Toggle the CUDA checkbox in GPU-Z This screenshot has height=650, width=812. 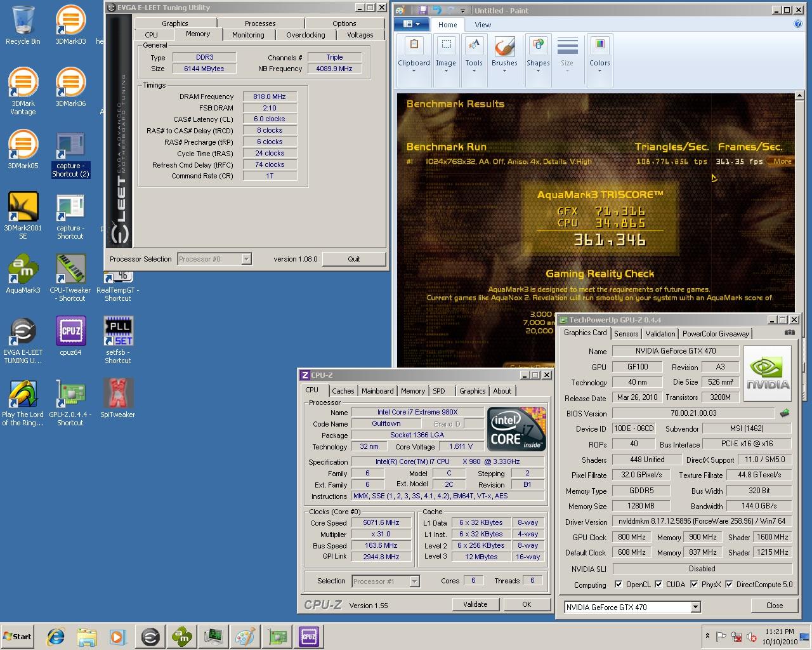[x=659, y=585]
